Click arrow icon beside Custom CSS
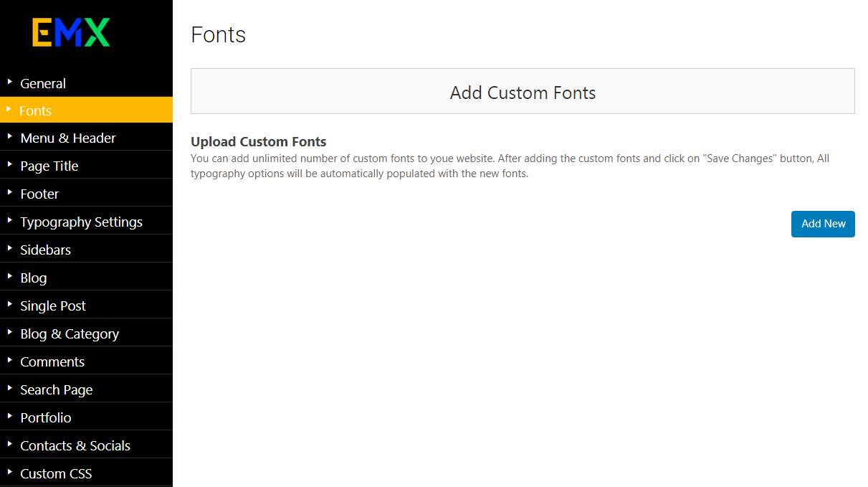868x487 pixels. [9, 472]
